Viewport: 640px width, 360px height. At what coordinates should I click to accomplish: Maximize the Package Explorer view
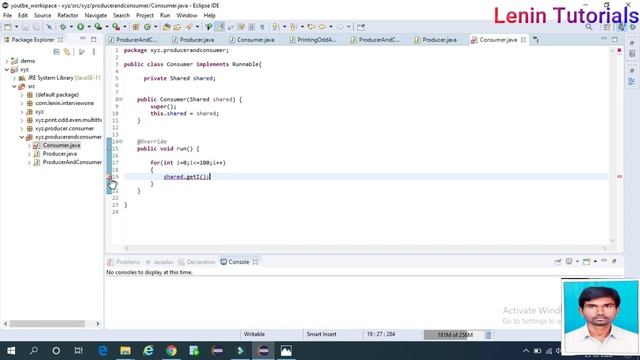(x=93, y=39)
